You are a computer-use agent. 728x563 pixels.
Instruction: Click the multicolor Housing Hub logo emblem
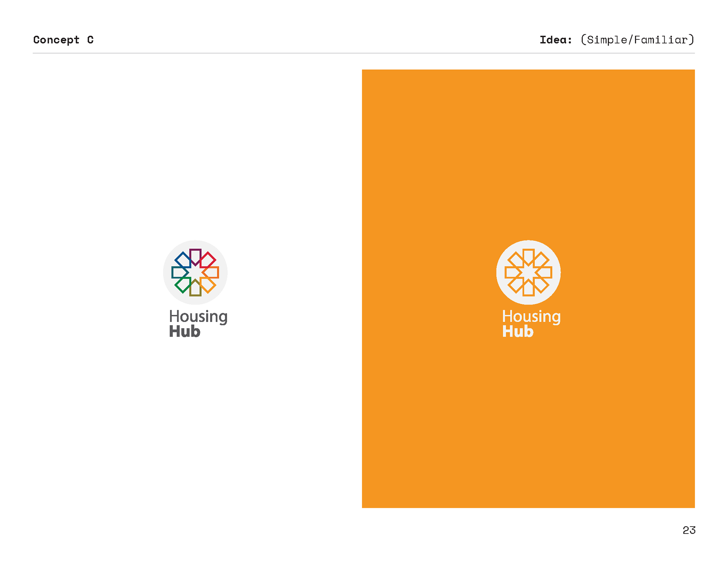pos(195,272)
